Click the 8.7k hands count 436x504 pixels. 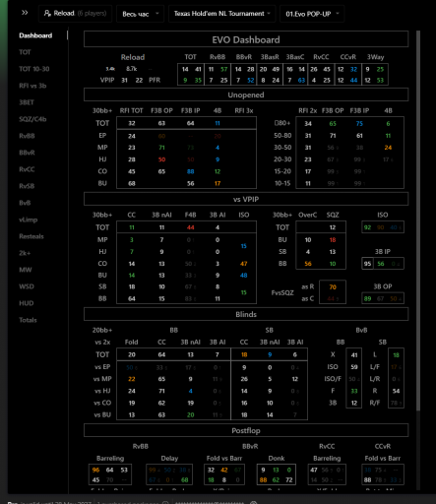click(131, 69)
